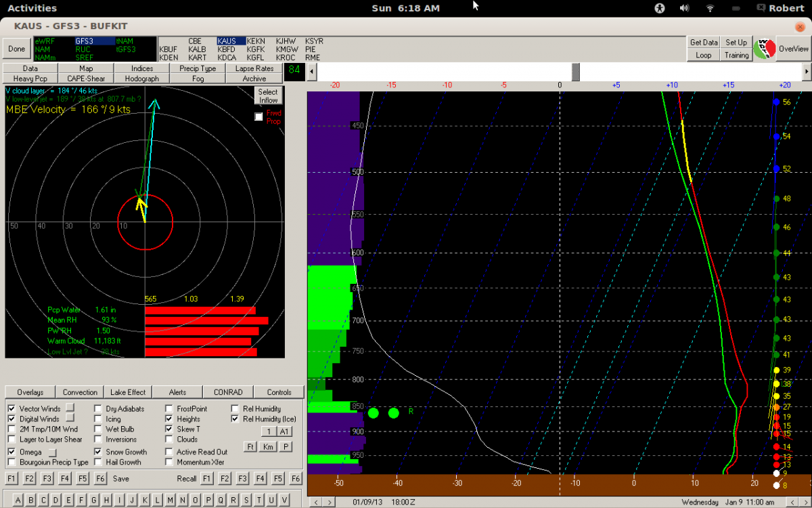Uncheck the Vector Winds checkbox
The width and height of the screenshot is (812, 508).
point(12,409)
